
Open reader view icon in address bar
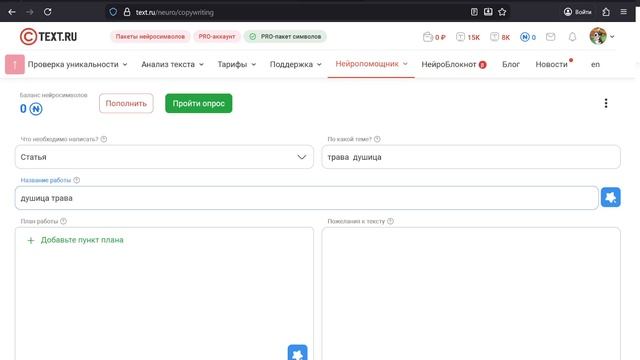(x=474, y=12)
